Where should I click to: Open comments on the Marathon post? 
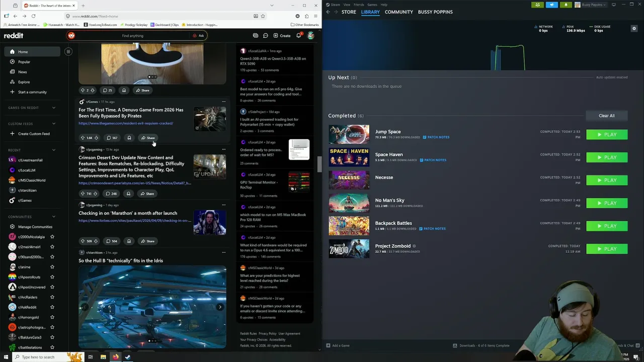(112, 241)
